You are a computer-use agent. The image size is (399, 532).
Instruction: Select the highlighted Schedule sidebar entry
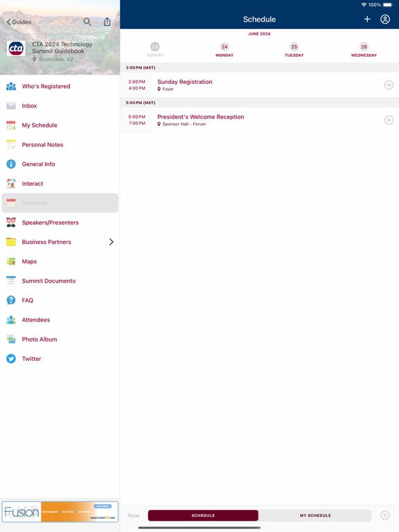click(x=60, y=203)
